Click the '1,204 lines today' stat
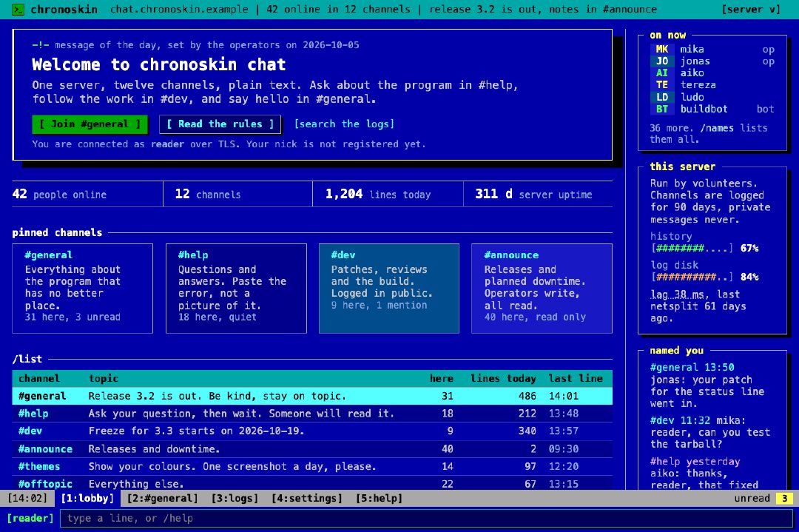Image resolution: width=799 pixels, height=532 pixels. [378, 194]
